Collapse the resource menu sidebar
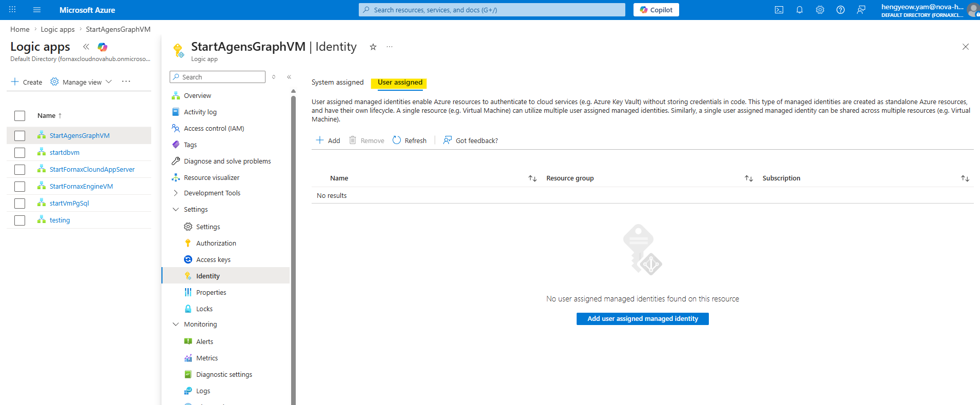 tap(289, 77)
